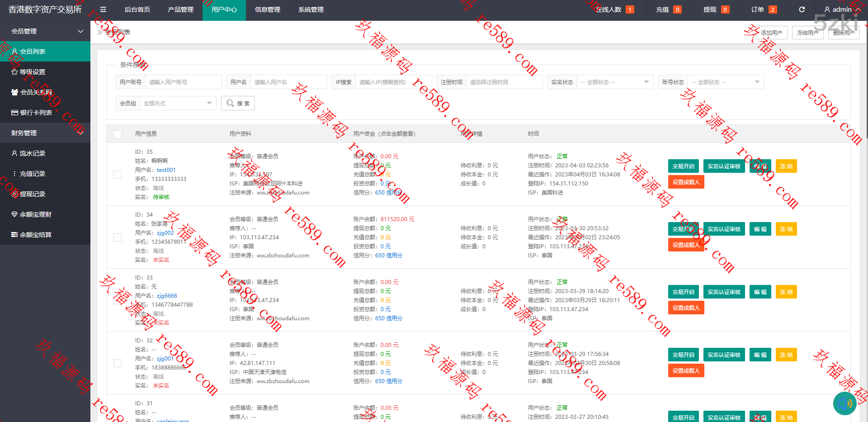The height and width of the screenshot is (422, 868).
Task: Expand the 会员组 dropdown
Action: point(177,104)
